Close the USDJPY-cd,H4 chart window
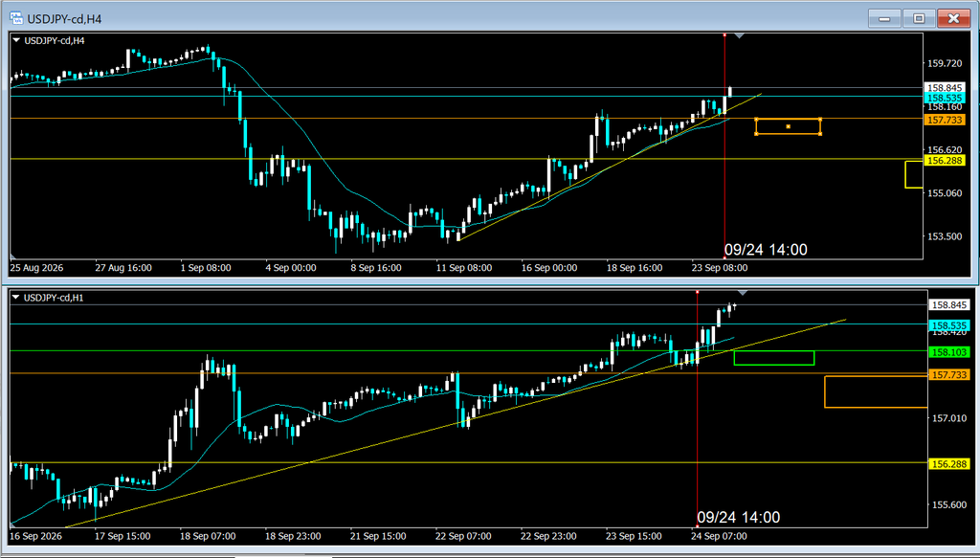The image size is (980, 558). [x=954, y=19]
